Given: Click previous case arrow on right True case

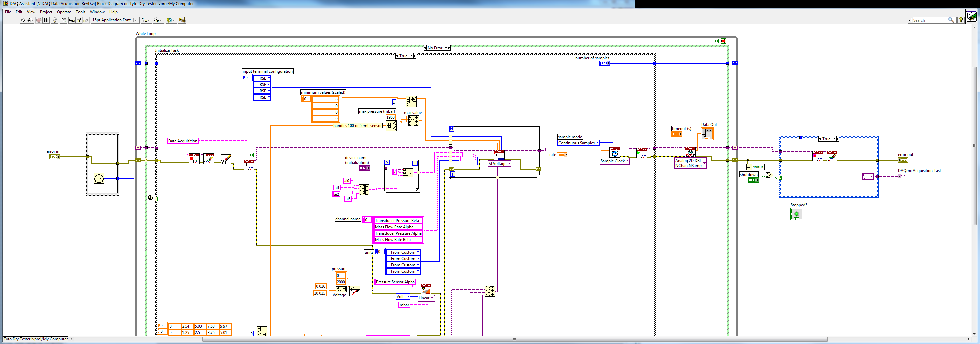Looking at the screenshot, I should pyautogui.click(x=819, y=139).
